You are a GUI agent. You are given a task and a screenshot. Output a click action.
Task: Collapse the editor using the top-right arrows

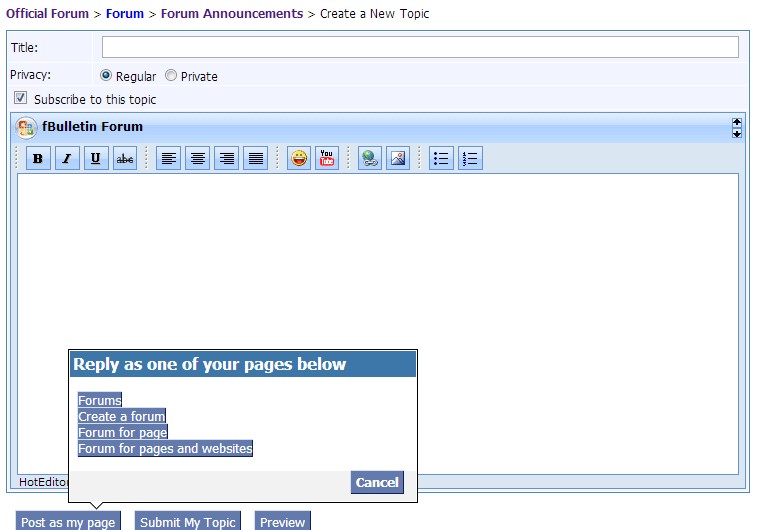pyautogui.click(x=737, y=127)
